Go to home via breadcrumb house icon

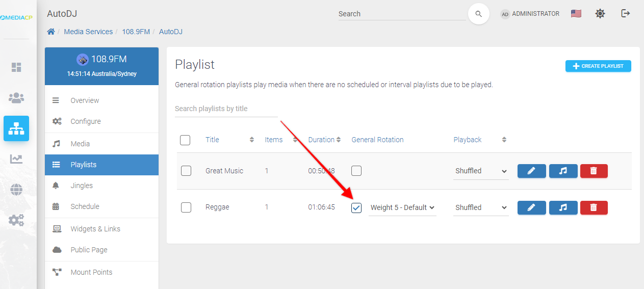(x=51, y=32)
